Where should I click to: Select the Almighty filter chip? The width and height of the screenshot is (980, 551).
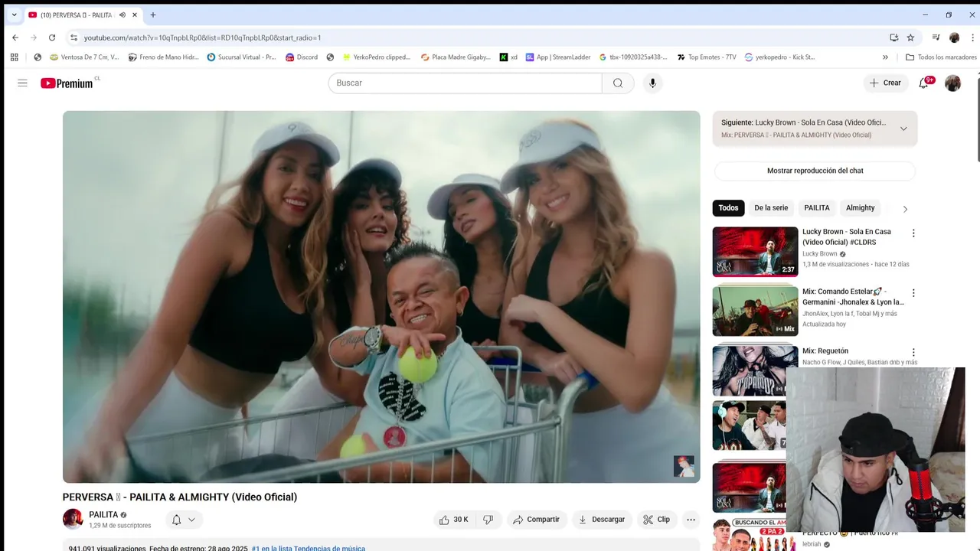coord(860,208)
